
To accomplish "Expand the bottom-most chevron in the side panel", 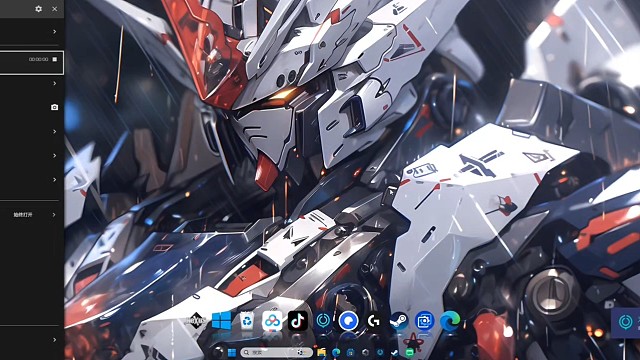I will (x=54, y=340).
